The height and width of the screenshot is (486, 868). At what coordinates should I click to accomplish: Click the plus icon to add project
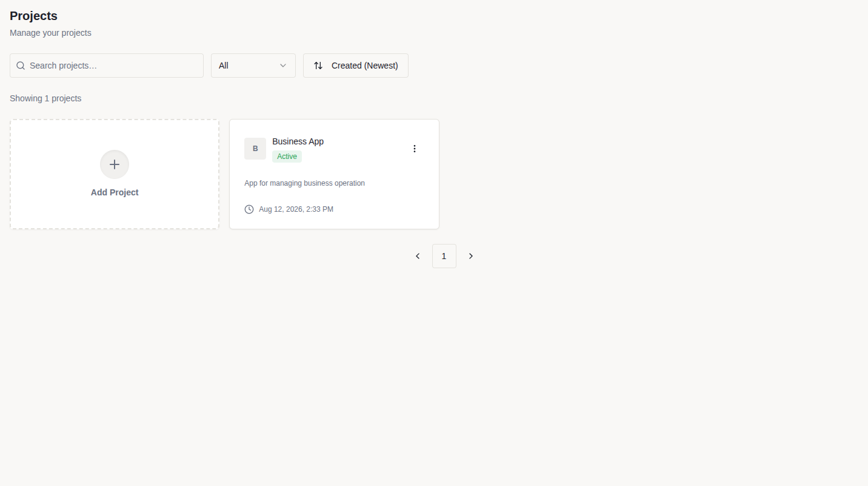click(x=115, y=164)
